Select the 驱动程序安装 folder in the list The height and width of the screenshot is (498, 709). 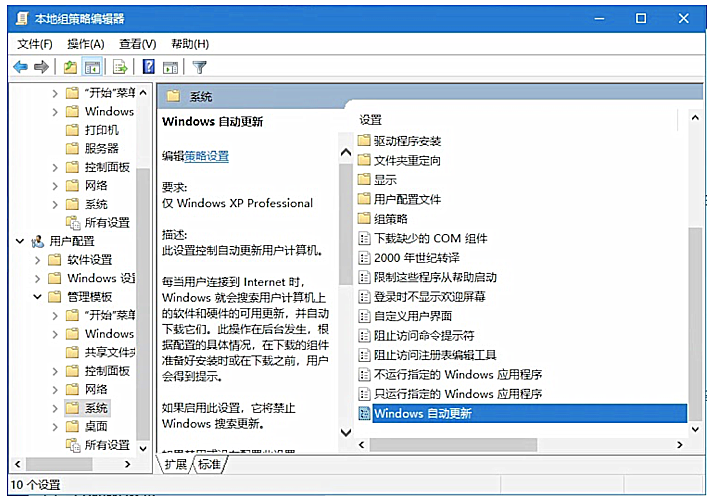point(407,141)
